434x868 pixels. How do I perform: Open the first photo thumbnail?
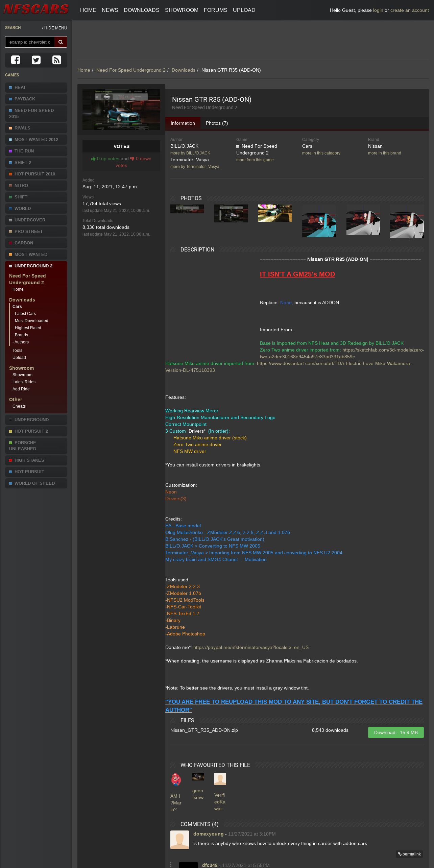point(187,209)
